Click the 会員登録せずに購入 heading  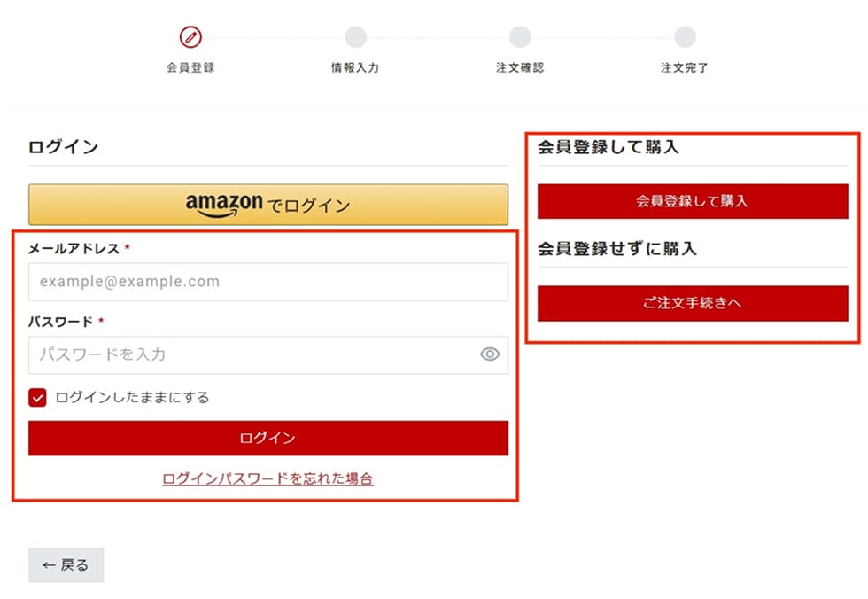pyautogui.click(x=616, y=249)
